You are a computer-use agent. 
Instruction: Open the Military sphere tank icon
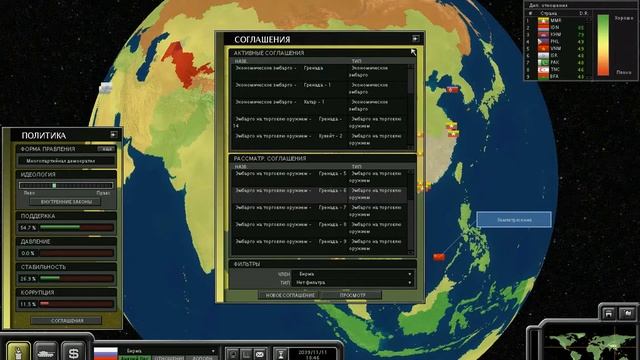[46, 351]
